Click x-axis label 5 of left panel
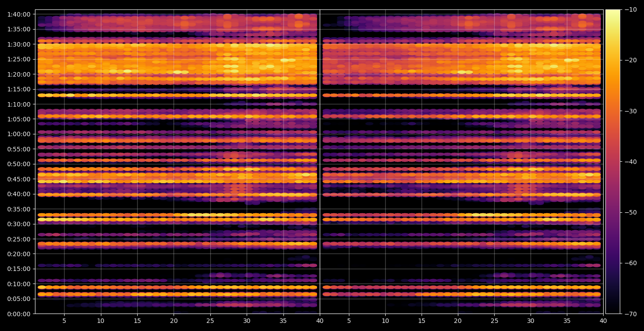Screen dimensions: 644x331 64,321
